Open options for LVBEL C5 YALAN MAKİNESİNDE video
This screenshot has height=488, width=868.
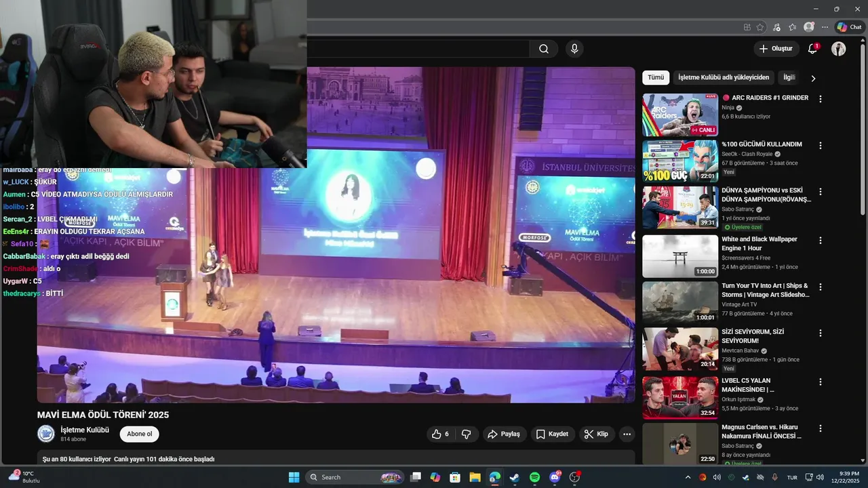(x=821, y=382)
